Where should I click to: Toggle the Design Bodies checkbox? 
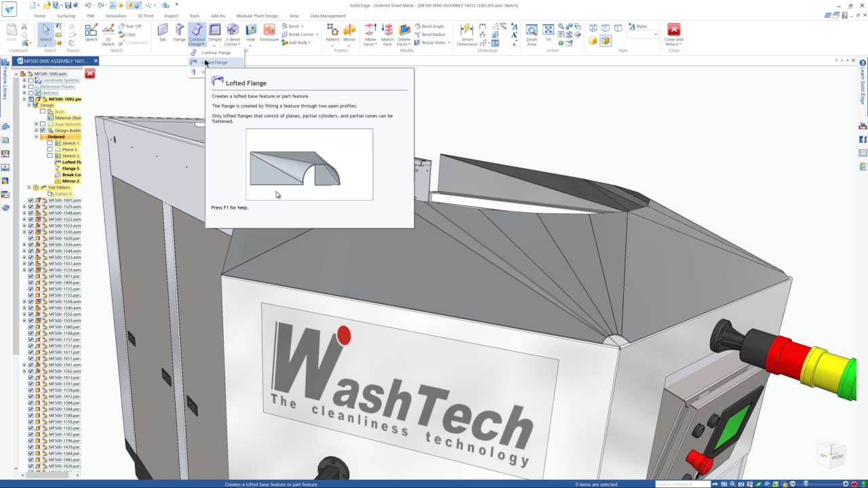point(43,131)
